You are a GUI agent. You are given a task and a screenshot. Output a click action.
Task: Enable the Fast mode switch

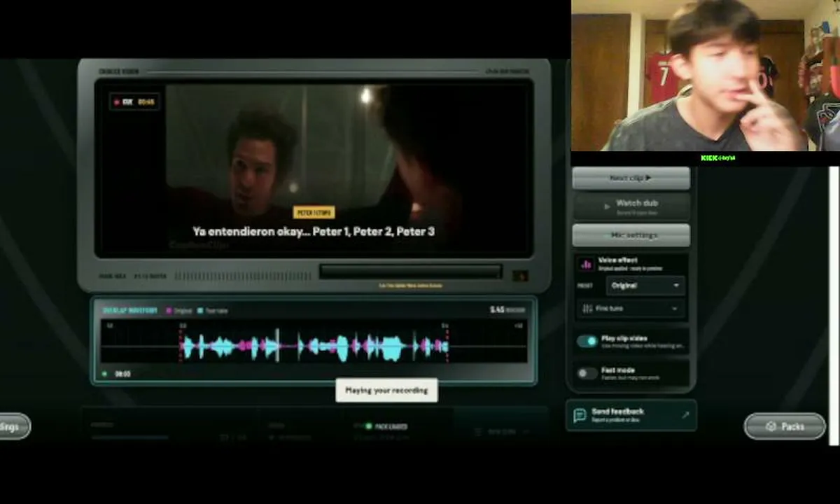587,373
